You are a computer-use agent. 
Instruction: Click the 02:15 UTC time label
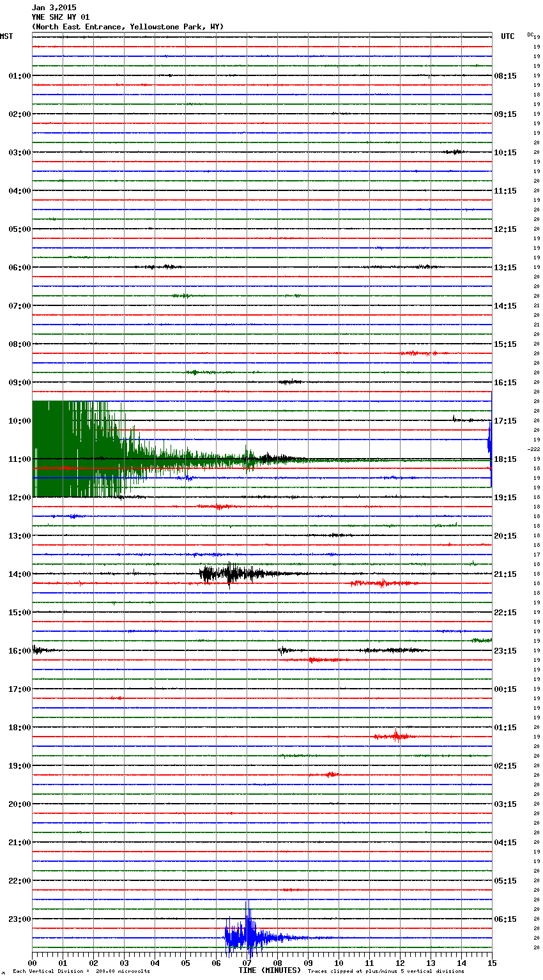pos(505,766)
